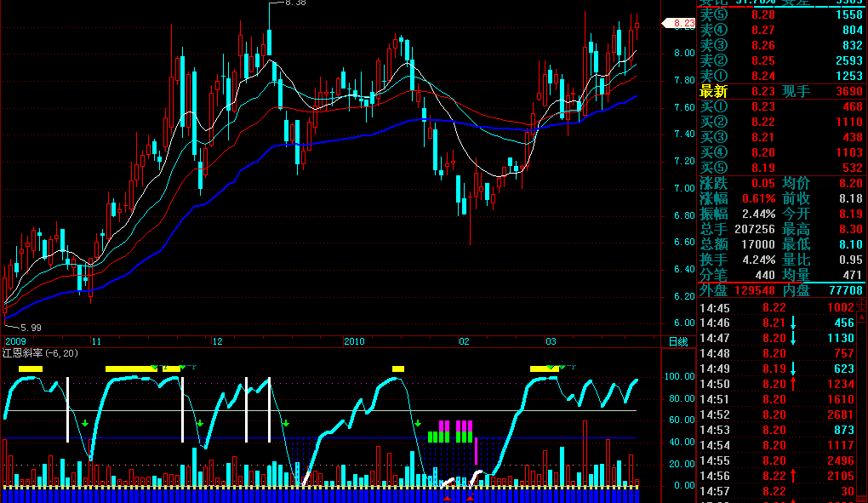Viewport: 868px width, 503px height.
Task: Open the 江恩斜率 (-6,20) indicator label
Action: click(x=40, y=353)
